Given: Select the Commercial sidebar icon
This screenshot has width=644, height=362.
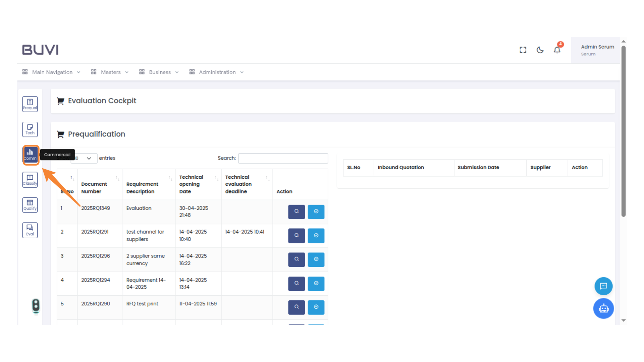Looking at the screenshot, I should click(x=31, y=155).
